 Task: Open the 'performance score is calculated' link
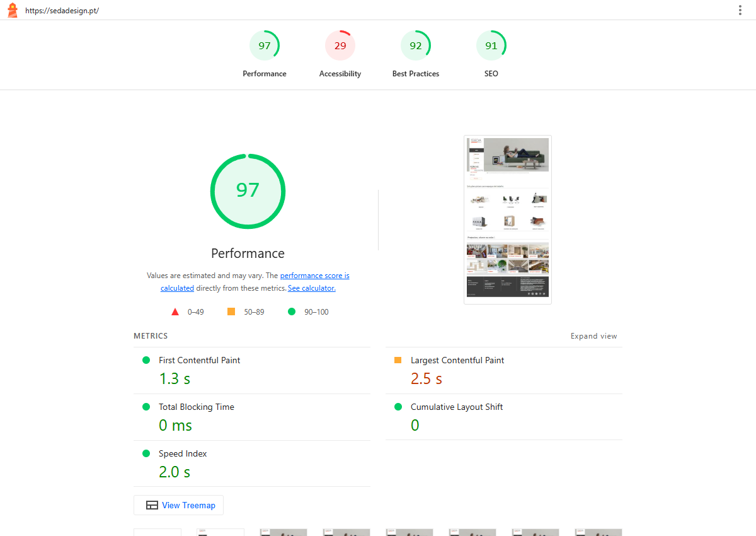315,276
